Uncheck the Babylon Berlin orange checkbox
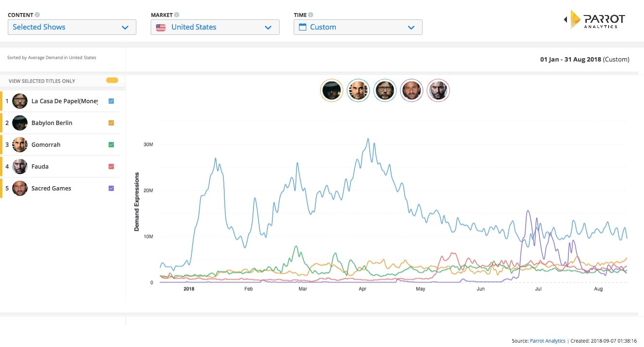644x347 pixels. [x=111, y=123]
